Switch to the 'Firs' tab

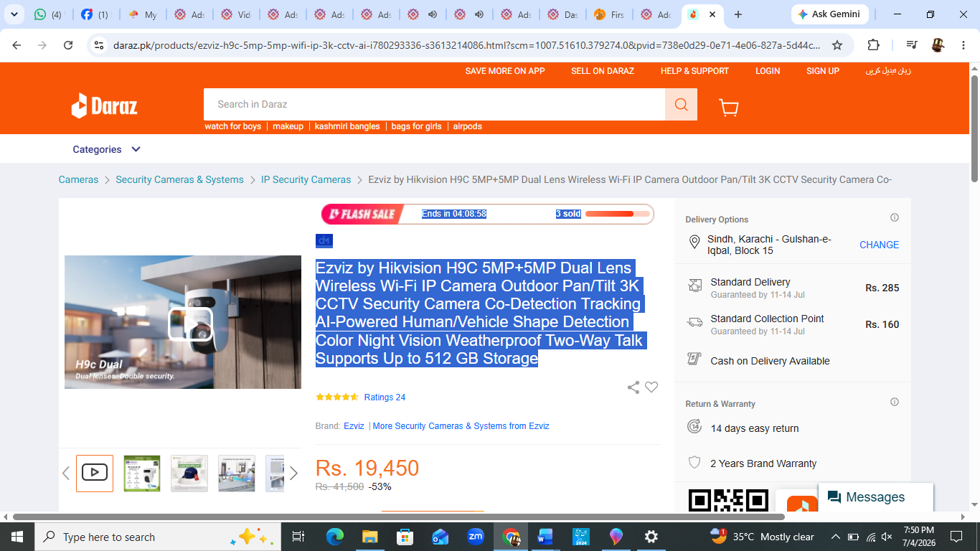point(608,14)
